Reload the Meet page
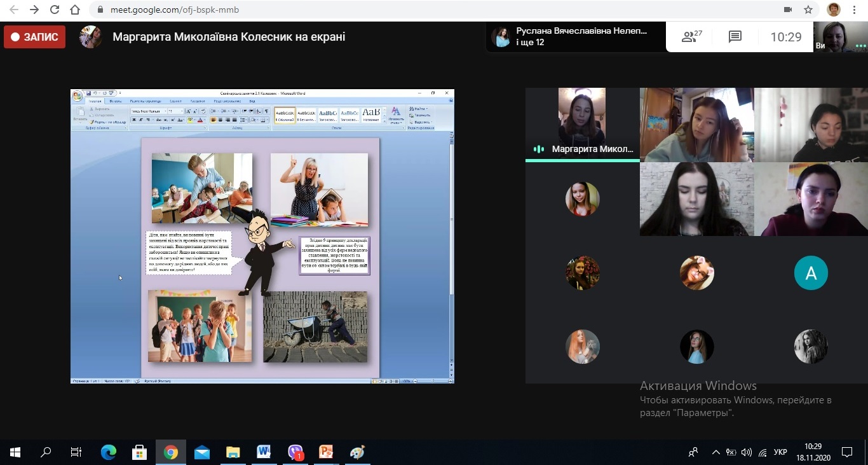Image resolution: width=868 pixels, height=465 pixels. point(55,10)
